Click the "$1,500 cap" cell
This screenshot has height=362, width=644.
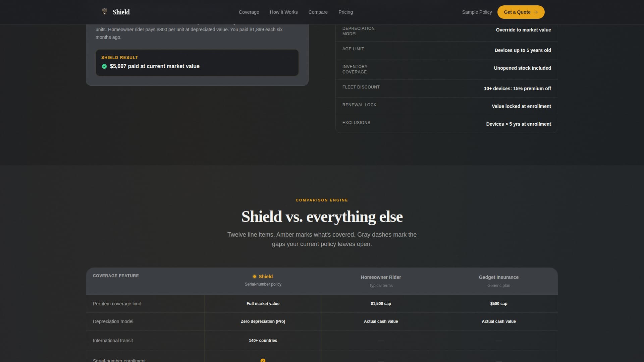[381, 304]
